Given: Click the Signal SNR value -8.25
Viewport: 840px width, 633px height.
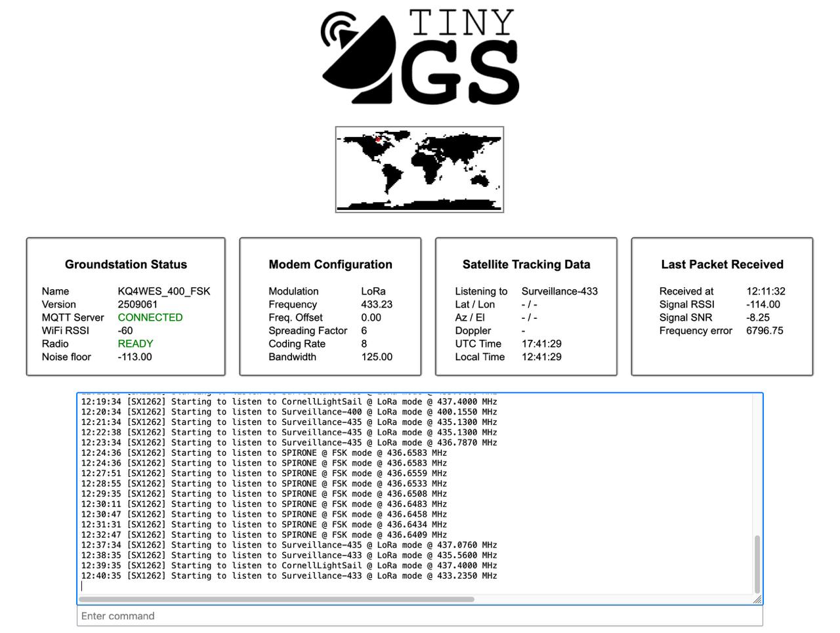Looking at the screenshot, I should (x=758, y=317).
